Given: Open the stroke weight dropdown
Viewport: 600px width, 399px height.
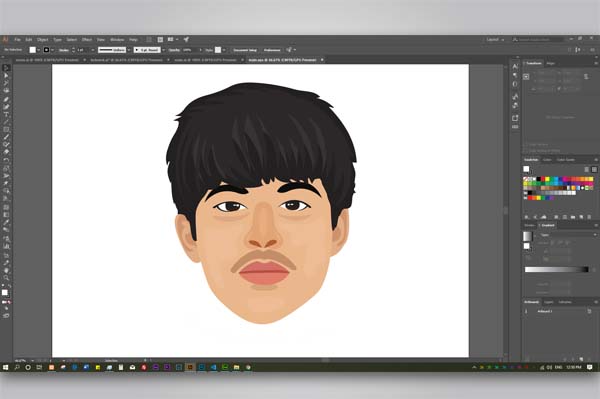Looking at the screenshot, I should tap(92, 50).
